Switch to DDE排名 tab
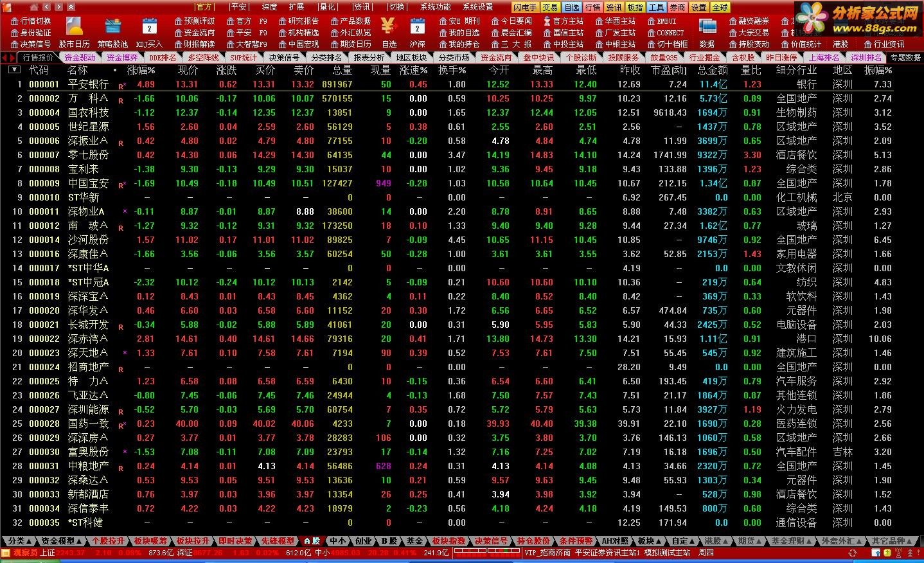The width and height of the screenshot is (924, 563). (163, 58)
